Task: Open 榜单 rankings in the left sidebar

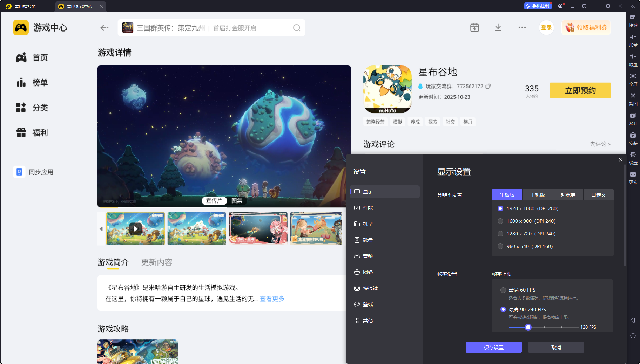Action: point(32,83)
